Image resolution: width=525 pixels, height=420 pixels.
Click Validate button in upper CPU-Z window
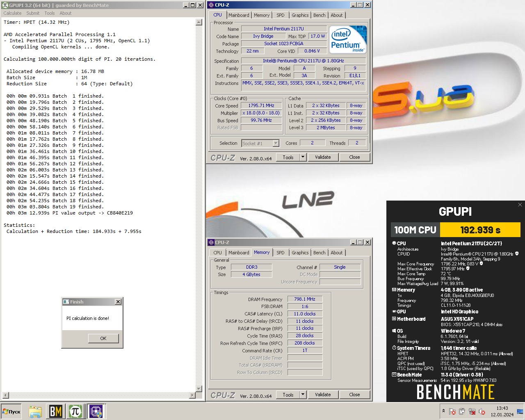pyautogui.click(x=323, y=157)
